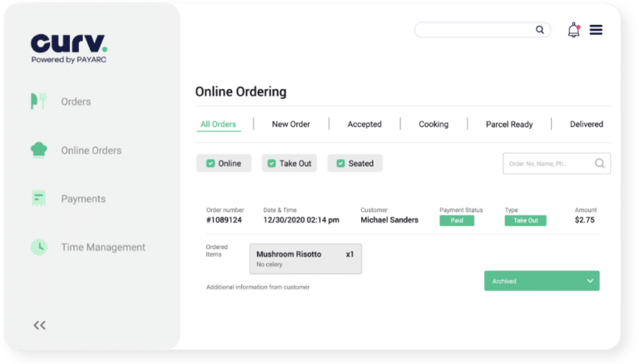639x364 pixels.
Task: Disable the Seated filter checkbox
Action: click(339, 164)
